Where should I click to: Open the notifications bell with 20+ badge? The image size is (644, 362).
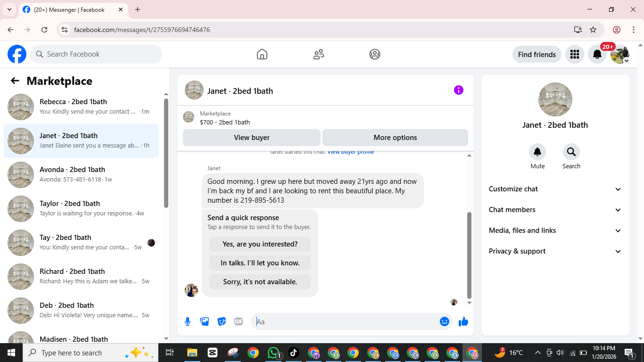coord(597,54)
